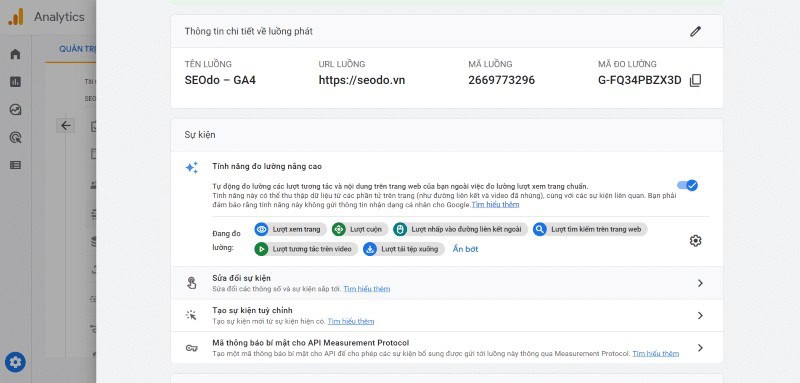
Task: Click the Tính năng đo lường nâng cao heading
Action: pyautogui.click(x=267, y=166)
